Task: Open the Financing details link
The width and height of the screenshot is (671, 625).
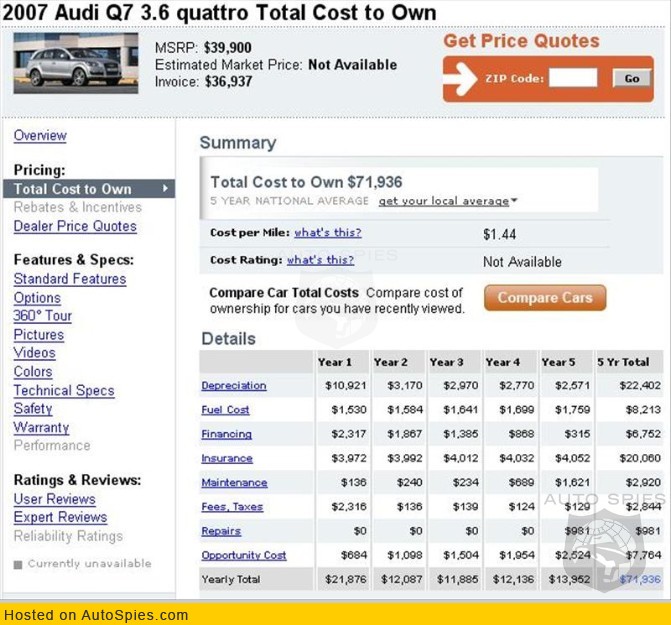Action: click(x=226, y=434)
